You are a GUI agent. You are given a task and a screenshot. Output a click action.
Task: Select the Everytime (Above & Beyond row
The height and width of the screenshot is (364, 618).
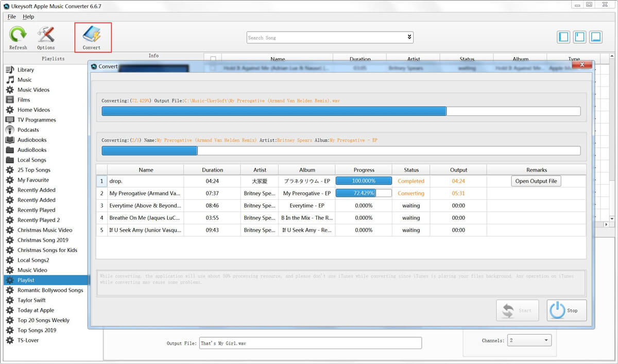(341, 205)
